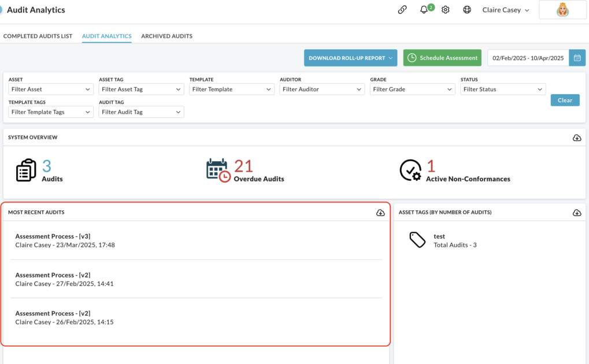Select the test asset tag entry
The image size is (589, 364).
439,236
